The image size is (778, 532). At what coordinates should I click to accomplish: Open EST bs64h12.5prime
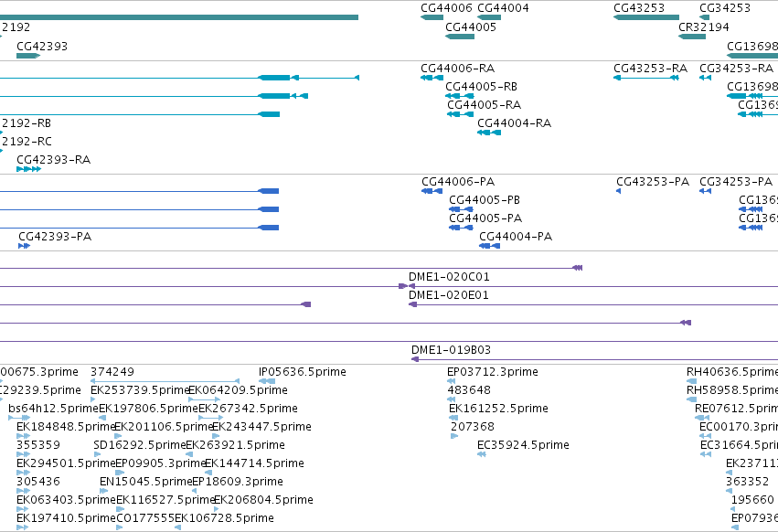tap(54, 409)
